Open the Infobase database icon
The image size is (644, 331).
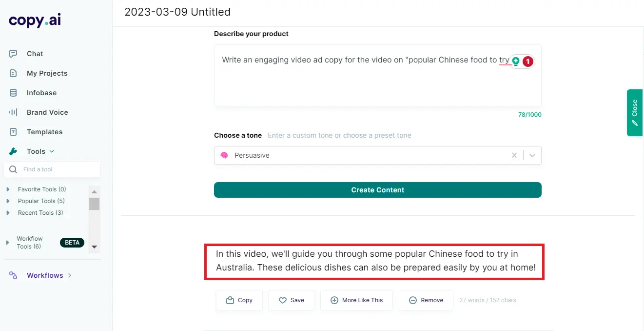(13, 93)
